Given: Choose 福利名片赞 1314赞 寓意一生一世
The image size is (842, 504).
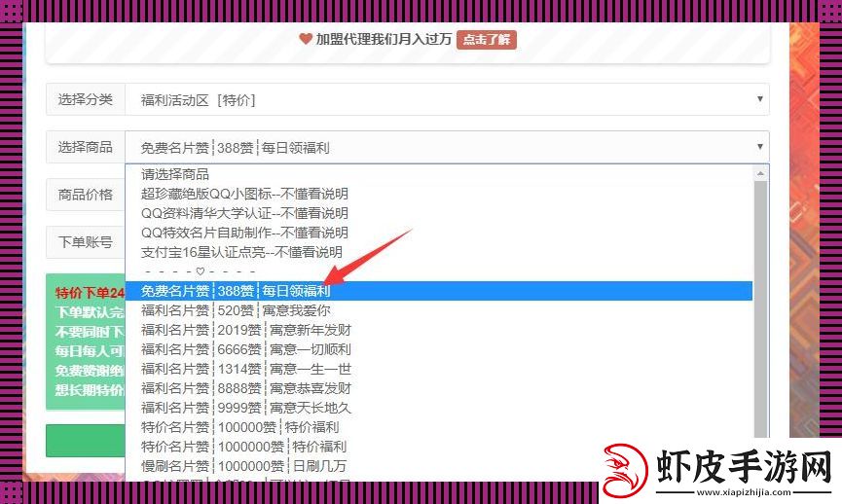Looking at the screenshot, I should (x=439, y=369).
